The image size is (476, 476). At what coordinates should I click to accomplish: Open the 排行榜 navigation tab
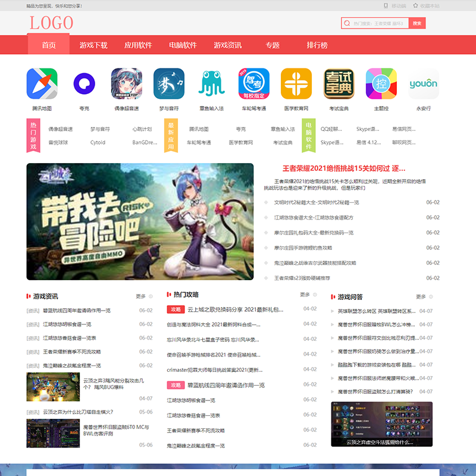click(317, 45)
